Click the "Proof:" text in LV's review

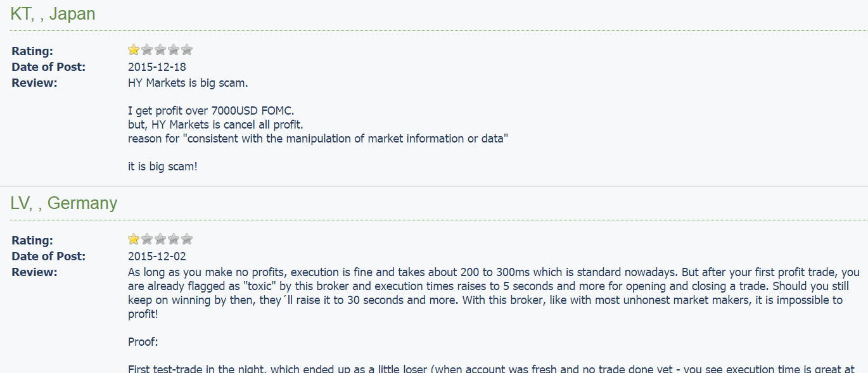click(143, 342)
